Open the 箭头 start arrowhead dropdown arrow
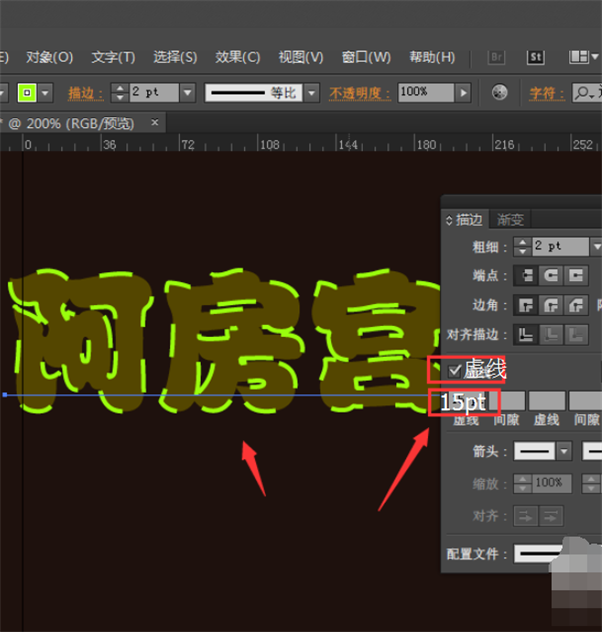602x632 pixels. (564, 451)
